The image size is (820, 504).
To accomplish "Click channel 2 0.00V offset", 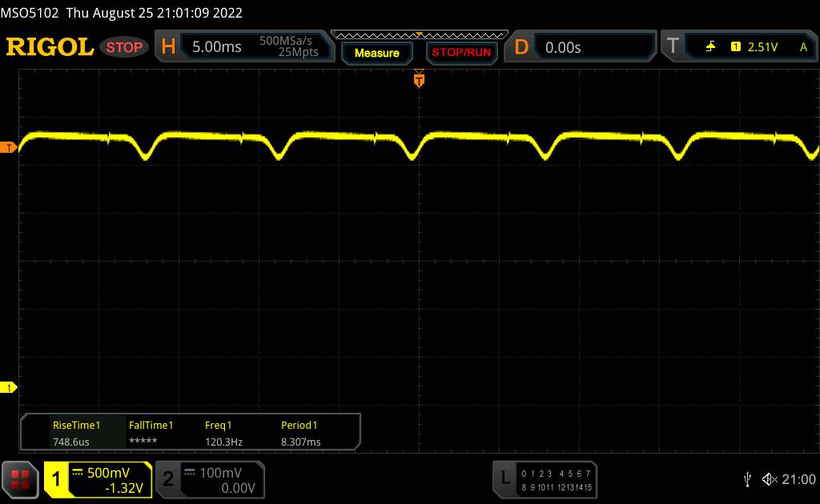I will (238, 488).
